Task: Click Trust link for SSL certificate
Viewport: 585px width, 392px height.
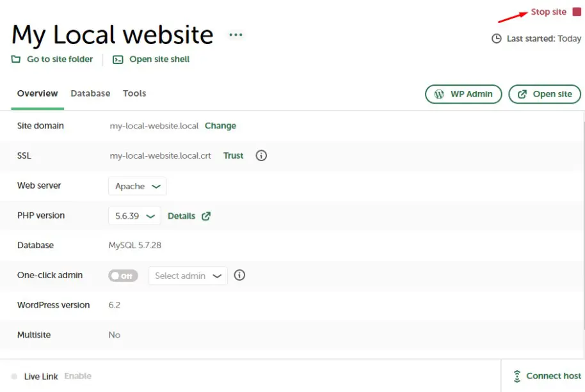Action: [x=233, y=155]
